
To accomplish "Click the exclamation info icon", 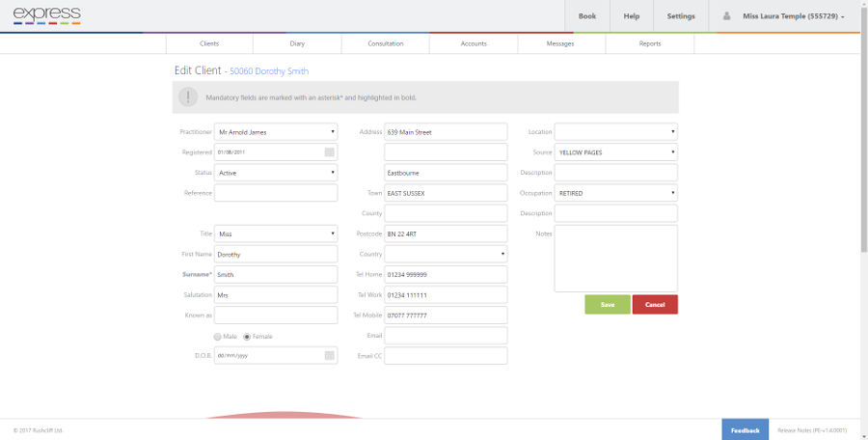I will point(188,97).
